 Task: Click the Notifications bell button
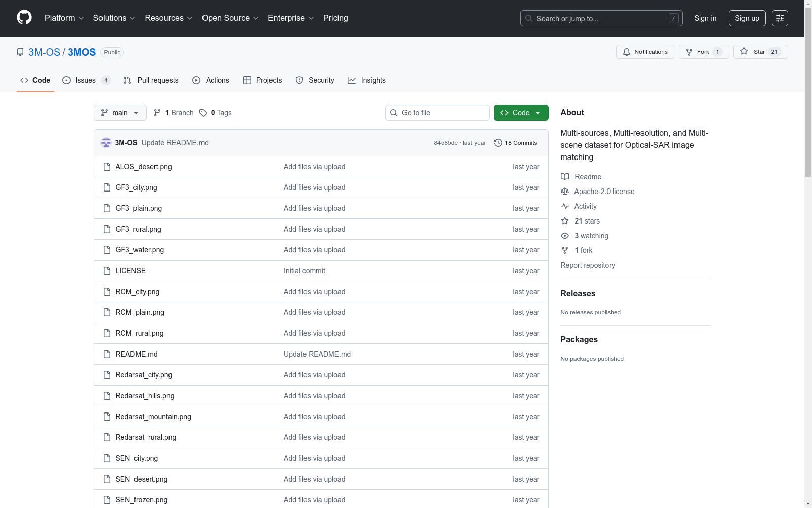pyautogui.click(x=645, y=52)
